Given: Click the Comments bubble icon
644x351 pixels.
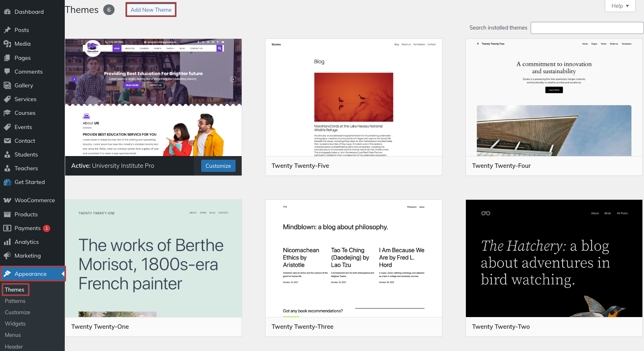Looking at the screenshot, I should point(7,72).
